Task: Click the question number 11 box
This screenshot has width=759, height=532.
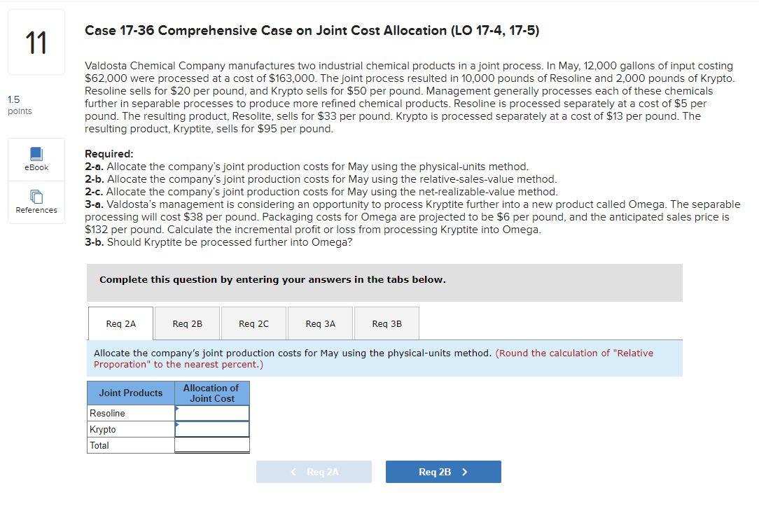Action: (36, 41)
